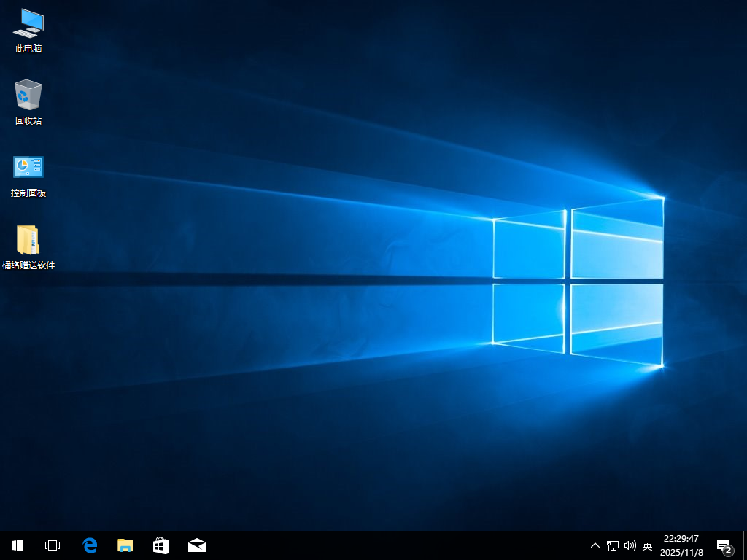Click the date 2025/11/8 in the taskbar

coord(681,553)
